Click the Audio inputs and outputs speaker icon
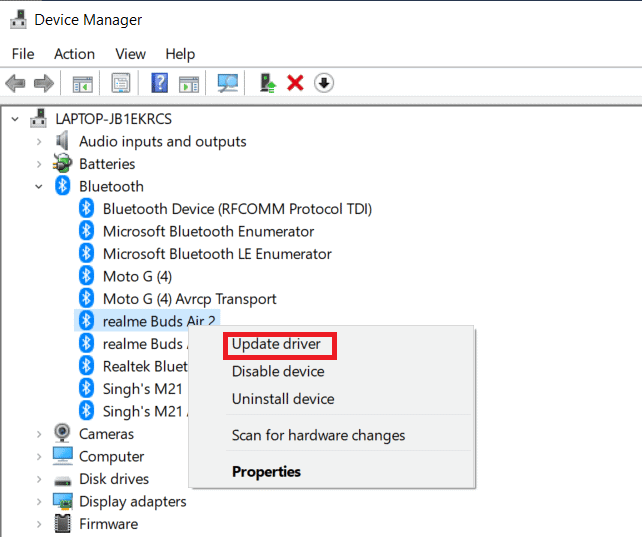 [x=62, y=141]
